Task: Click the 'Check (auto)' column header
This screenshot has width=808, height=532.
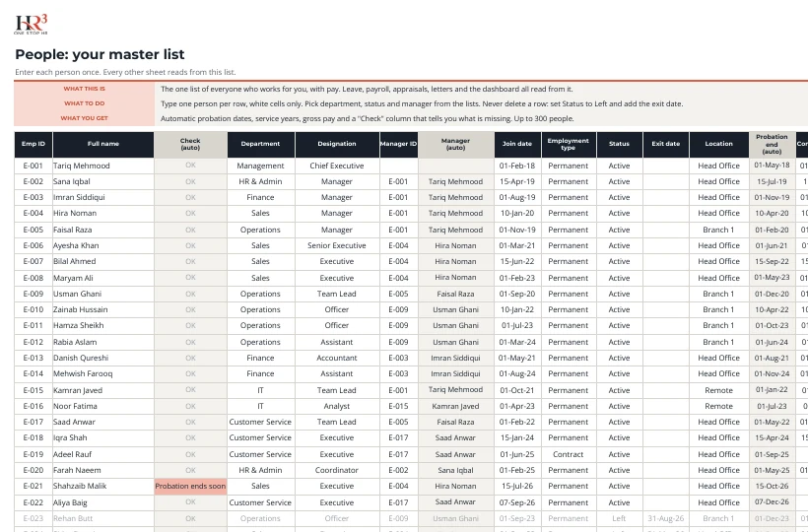Action: click(x=190, y=144)
